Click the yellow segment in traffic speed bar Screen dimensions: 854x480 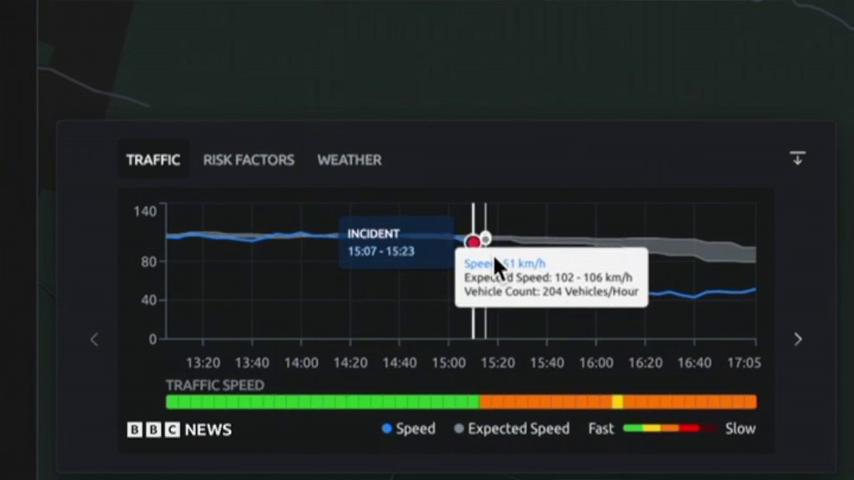pos(617,402)
